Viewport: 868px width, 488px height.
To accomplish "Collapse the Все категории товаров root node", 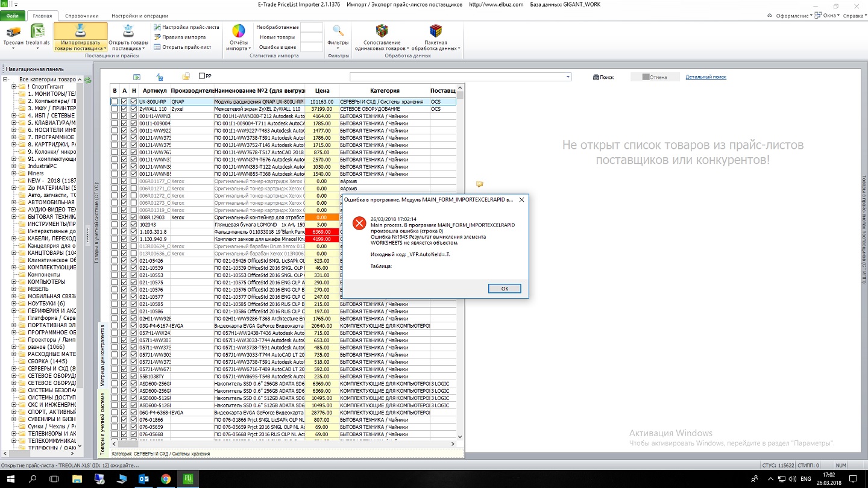I will (x=5, y=80).
